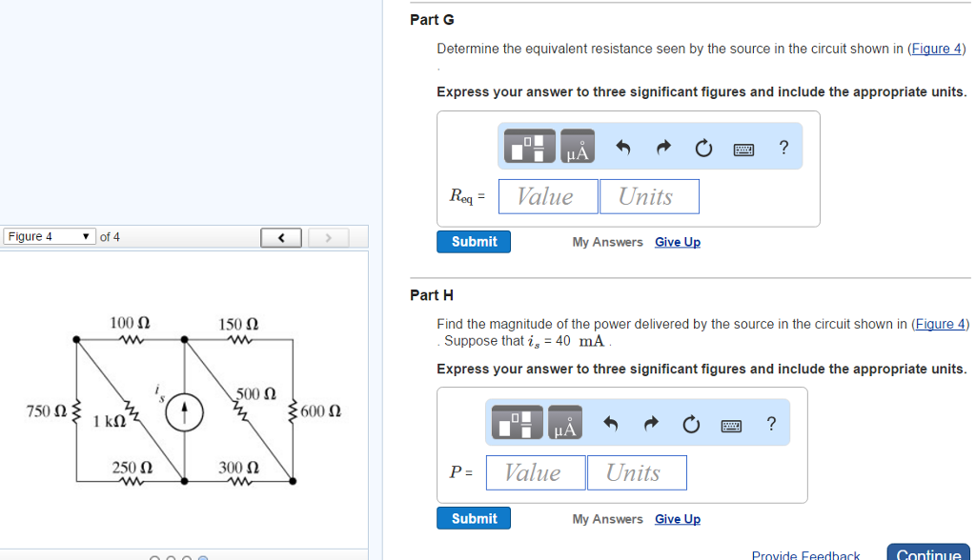Screen dimensions: 976x560
Task: Open answer help via Part G question mark
Action: tap(783, 146)
